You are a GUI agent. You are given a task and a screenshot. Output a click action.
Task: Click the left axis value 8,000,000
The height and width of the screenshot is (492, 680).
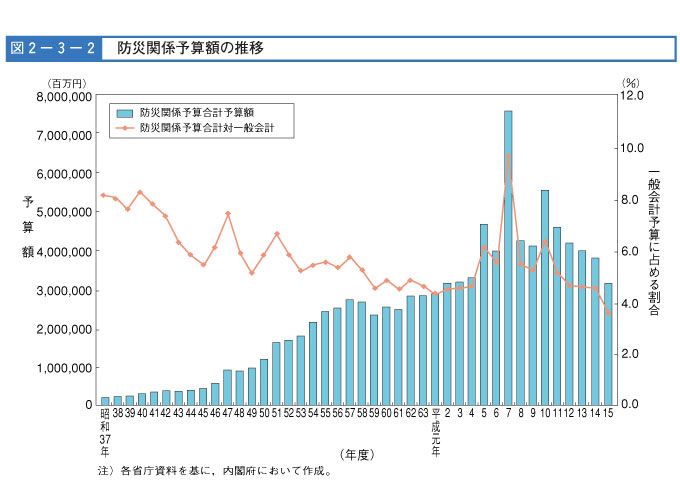click(x=64, y=97)
